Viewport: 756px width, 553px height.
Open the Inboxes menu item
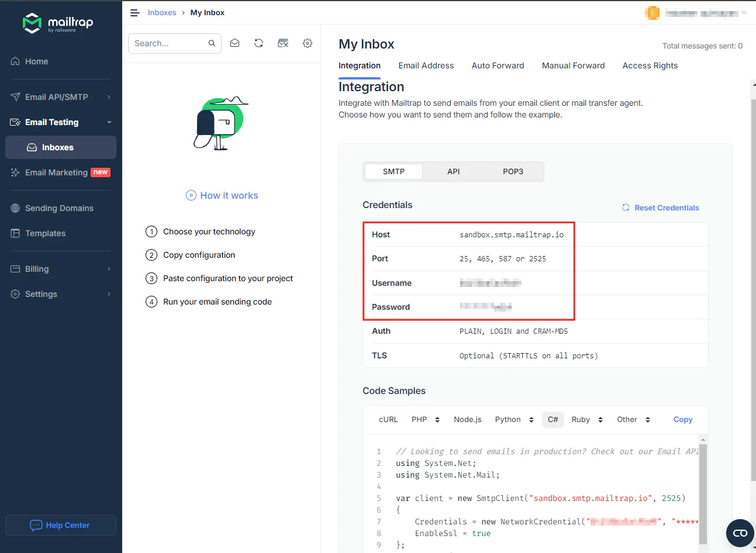61,147
